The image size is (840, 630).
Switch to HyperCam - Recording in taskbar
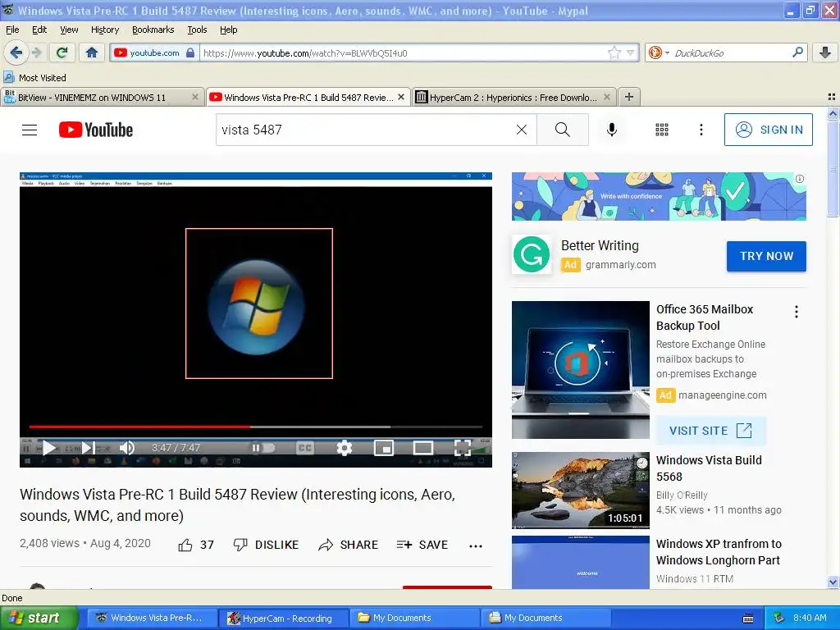coord(282,619)
